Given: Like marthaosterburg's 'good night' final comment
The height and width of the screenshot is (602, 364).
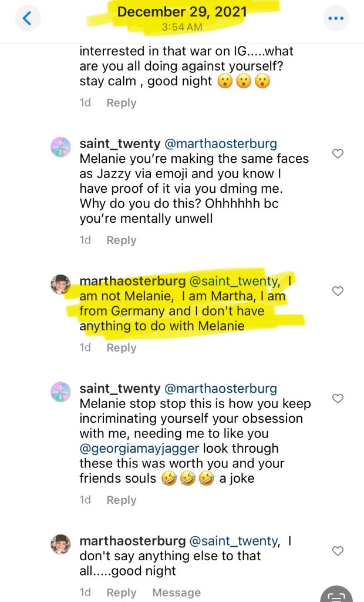Looking at the screenshot, I should point(338,551).
